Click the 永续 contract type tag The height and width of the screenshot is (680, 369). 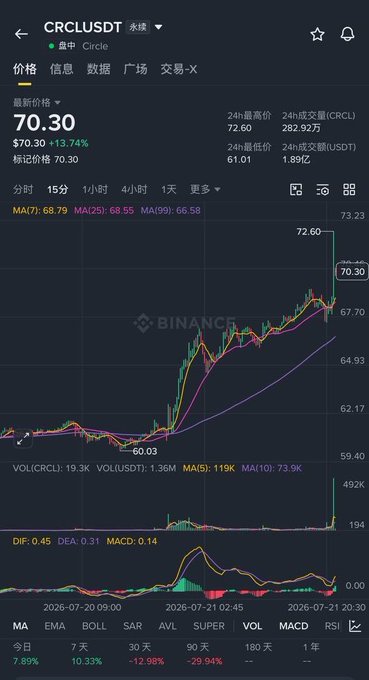coord(137,27)
